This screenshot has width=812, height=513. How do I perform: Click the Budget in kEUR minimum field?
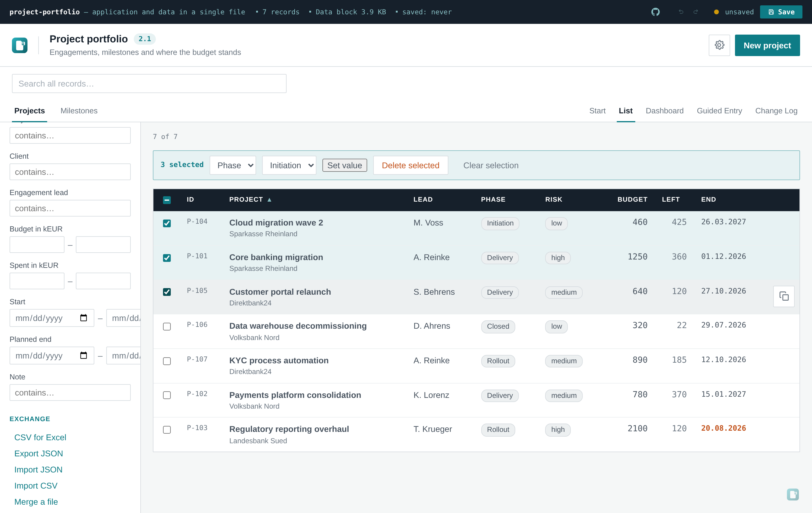37,245
